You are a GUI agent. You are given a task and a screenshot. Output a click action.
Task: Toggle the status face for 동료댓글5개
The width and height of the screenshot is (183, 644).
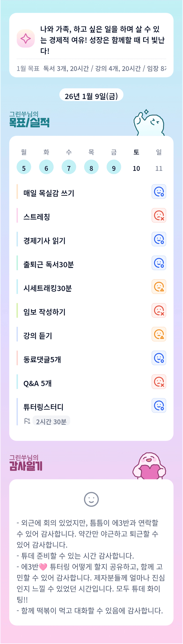point(159,358)
